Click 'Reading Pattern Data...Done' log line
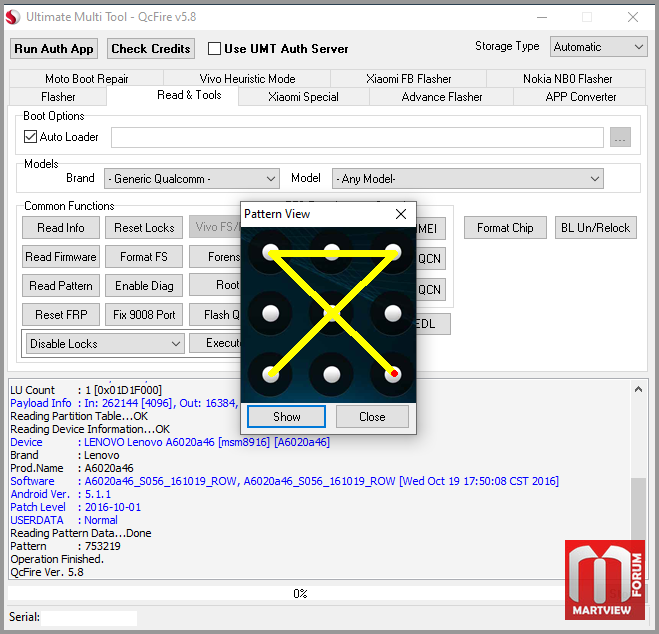 (81, 533)
